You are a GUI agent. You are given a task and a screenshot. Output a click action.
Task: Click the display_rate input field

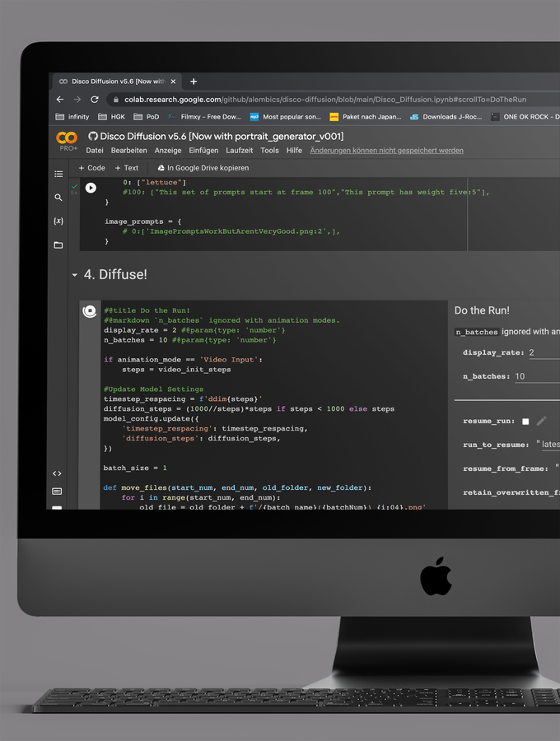[x=544, y=352]
